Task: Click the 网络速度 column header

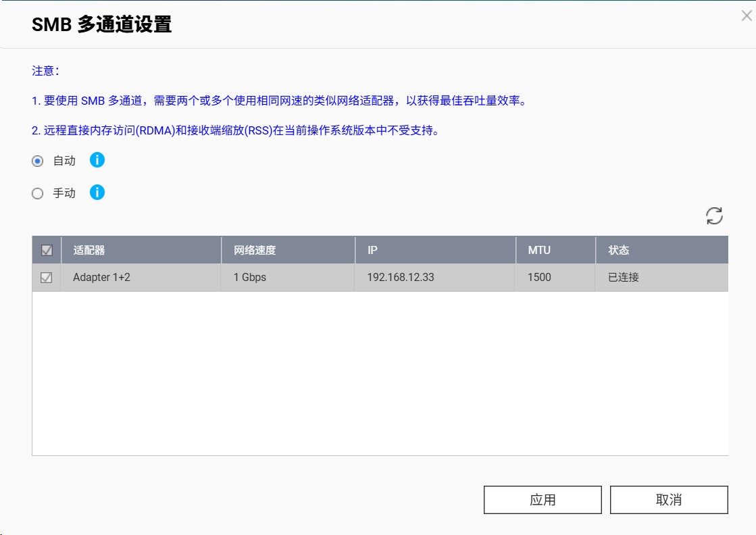Action: pos(288,250)
